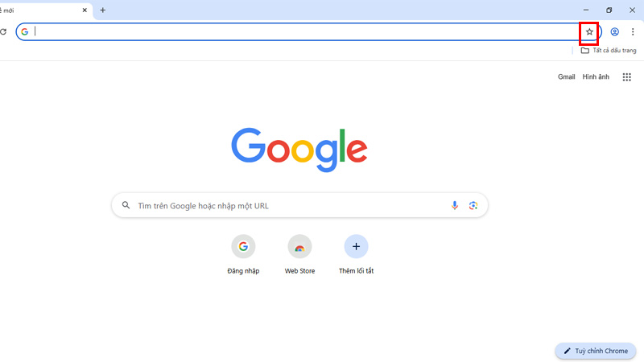Bookmark this tab with the star icon
This screenshot has width=644, height=362.
(589, 32)
